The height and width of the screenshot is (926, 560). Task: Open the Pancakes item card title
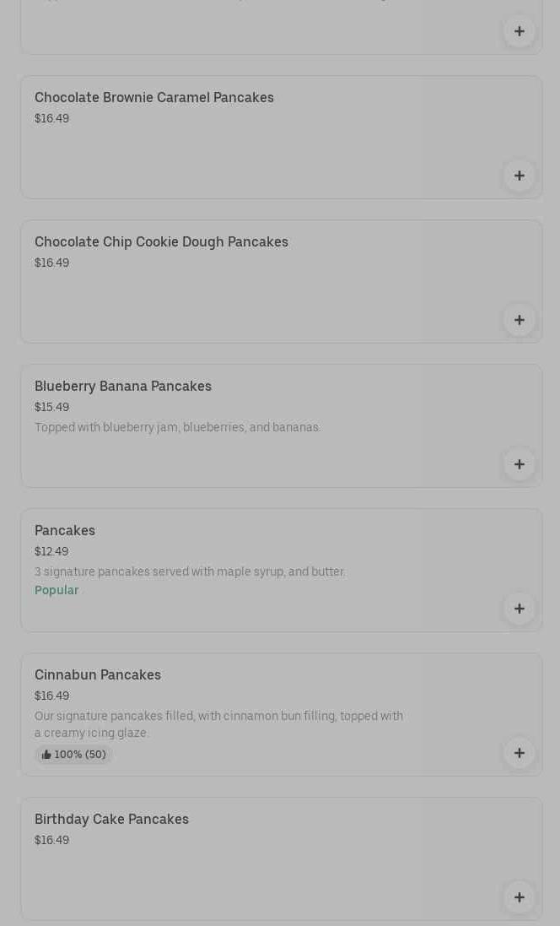coord(65,531)
